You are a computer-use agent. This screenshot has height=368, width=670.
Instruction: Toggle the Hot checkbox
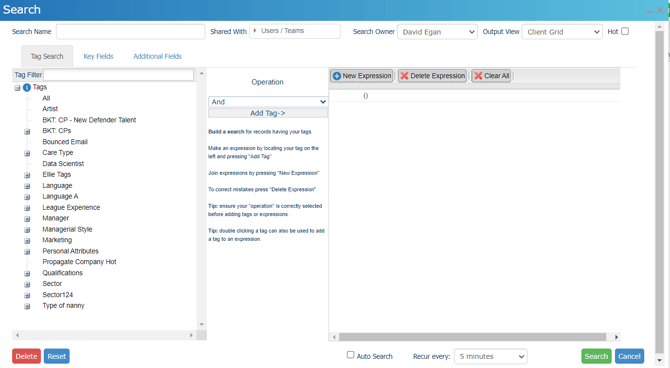(625, 31)
